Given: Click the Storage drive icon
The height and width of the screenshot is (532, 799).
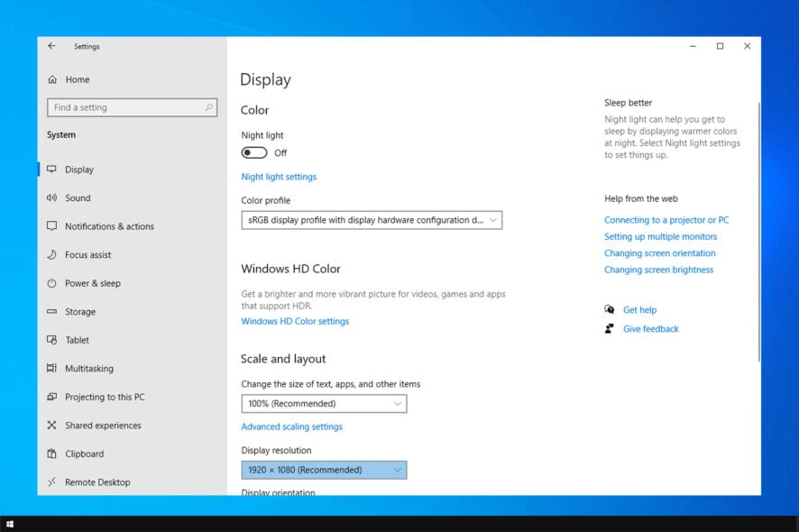Looking at the screenshot, I should pos(51,311).
